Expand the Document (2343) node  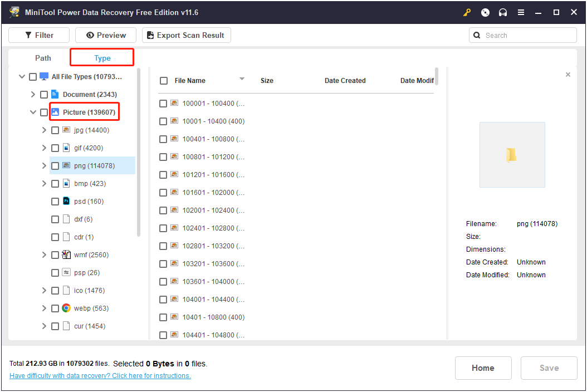pyautogui.click(x=33, y=94)
